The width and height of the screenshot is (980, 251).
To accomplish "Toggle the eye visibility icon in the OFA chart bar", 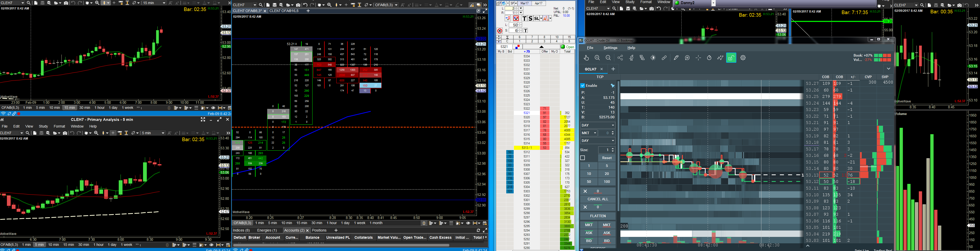I will [x=468, y=223].
